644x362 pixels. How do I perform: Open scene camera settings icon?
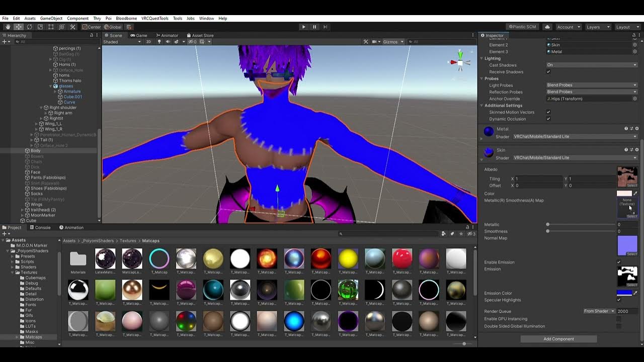pos(375,42)
